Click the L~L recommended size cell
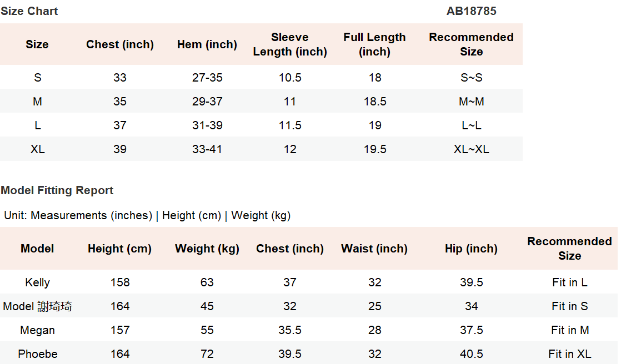Viewport: 626px width, 364px height. (x=471, y=125)
